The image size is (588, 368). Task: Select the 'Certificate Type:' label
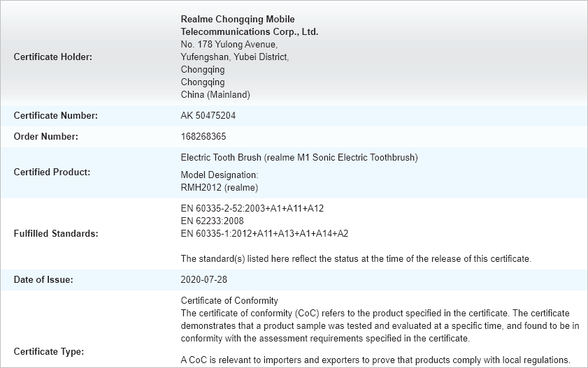pos(49,351)
